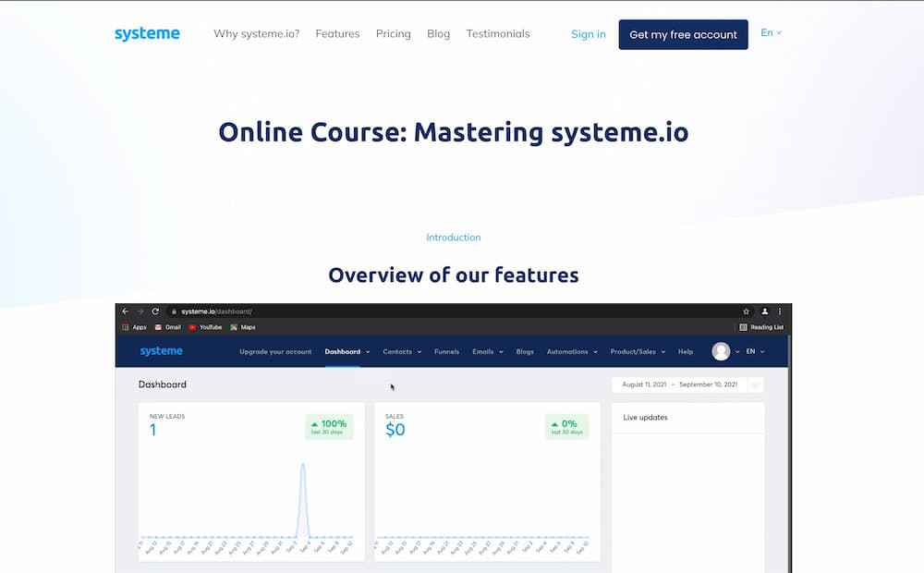Click the Sign in link

589,34
